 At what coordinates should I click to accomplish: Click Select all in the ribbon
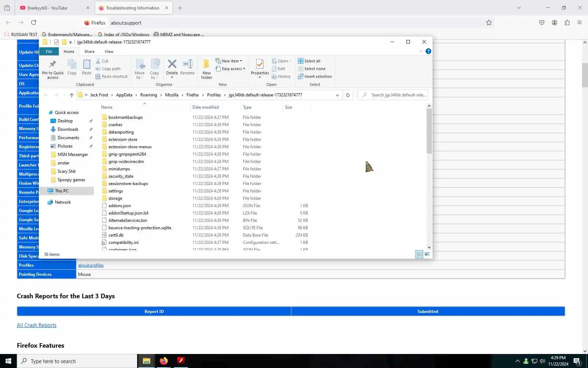309,61
